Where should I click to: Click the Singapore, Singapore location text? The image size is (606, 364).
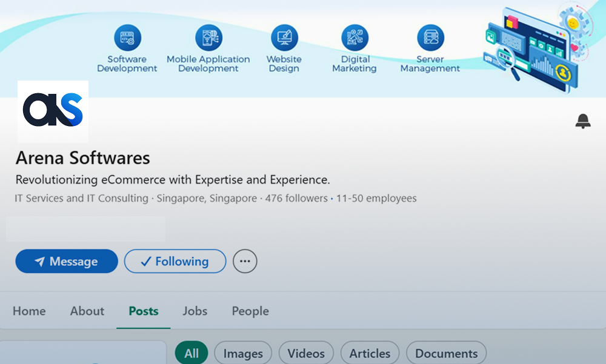tap(207, 198)
